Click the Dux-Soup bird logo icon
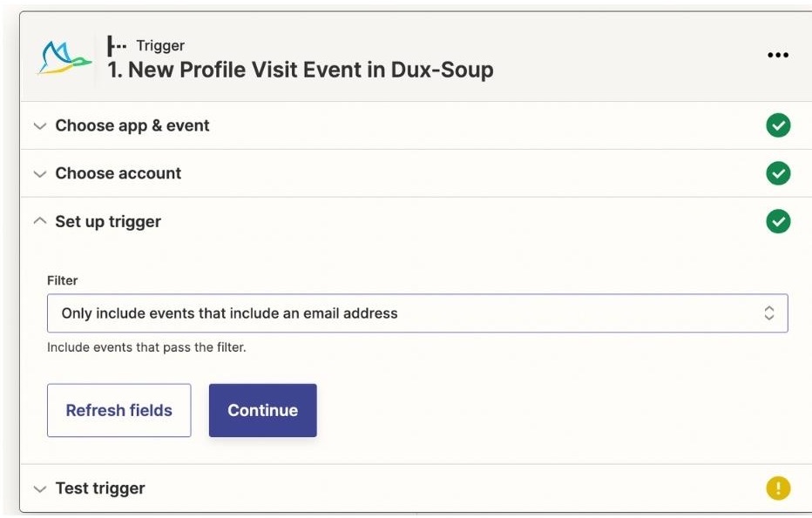Viewport: 812px width, 518px height. click(64, 58)
